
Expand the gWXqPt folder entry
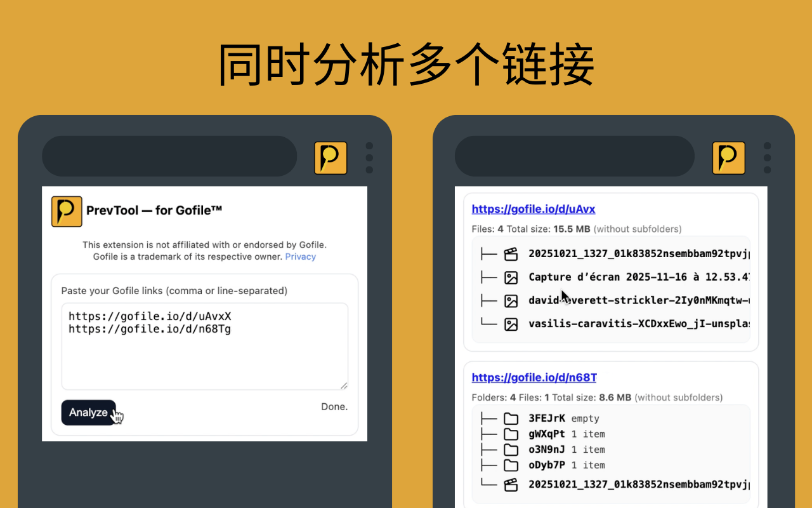tap(511, 434)
